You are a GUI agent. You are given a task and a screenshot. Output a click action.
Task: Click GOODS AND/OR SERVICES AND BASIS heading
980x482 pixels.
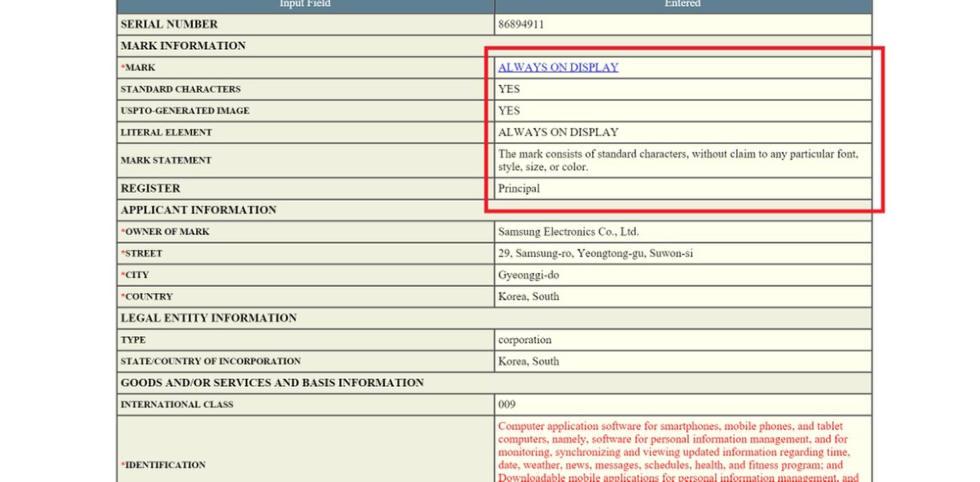(x=271, y=383)
